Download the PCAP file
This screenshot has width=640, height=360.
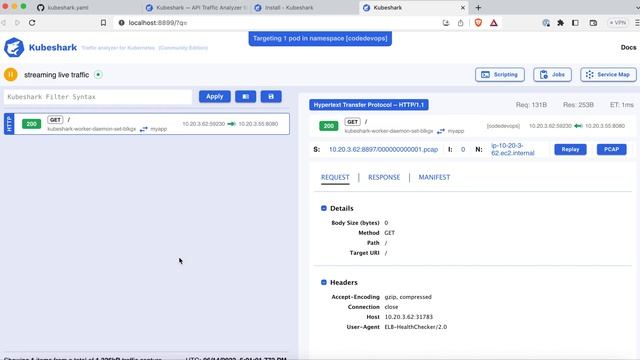click(611, 149)
